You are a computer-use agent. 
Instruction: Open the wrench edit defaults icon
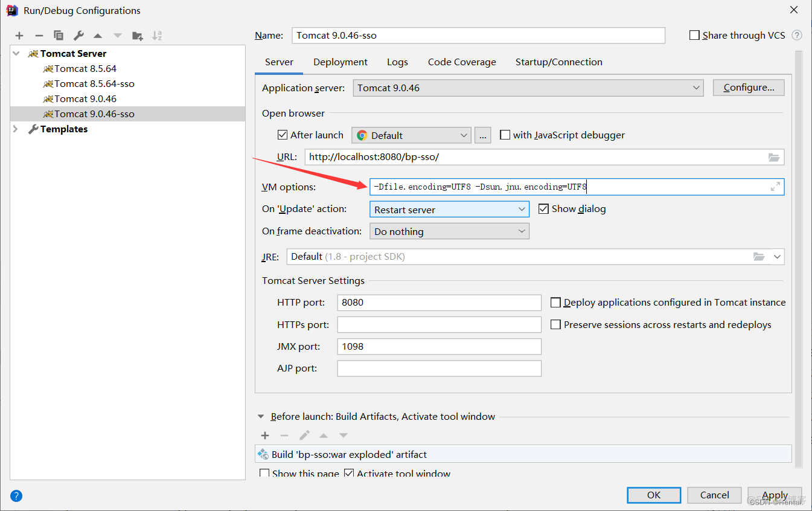[78, 36]
